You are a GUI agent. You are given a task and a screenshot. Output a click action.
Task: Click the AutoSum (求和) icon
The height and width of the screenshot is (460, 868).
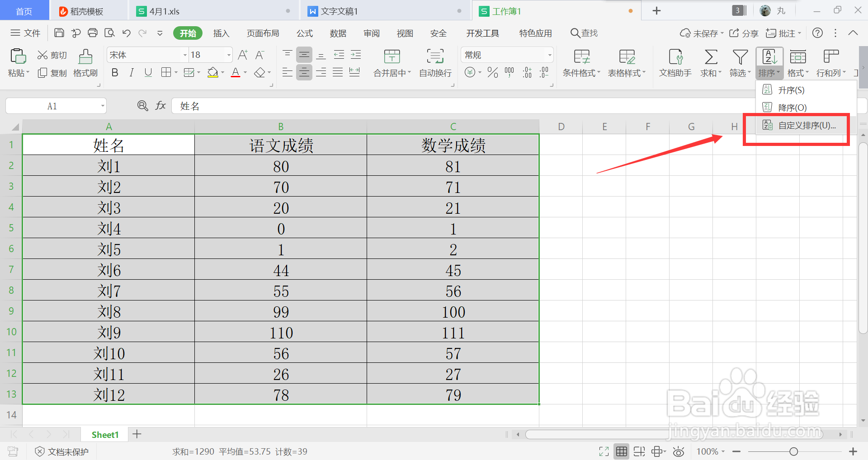(x=708, y=63)
